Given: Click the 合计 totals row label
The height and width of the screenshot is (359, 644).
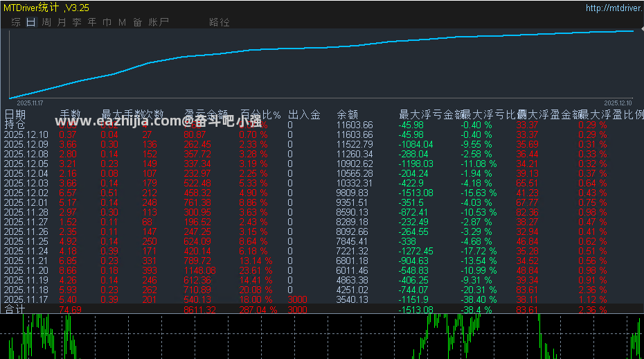Looking at the screenshot, I should pos(15,310).
